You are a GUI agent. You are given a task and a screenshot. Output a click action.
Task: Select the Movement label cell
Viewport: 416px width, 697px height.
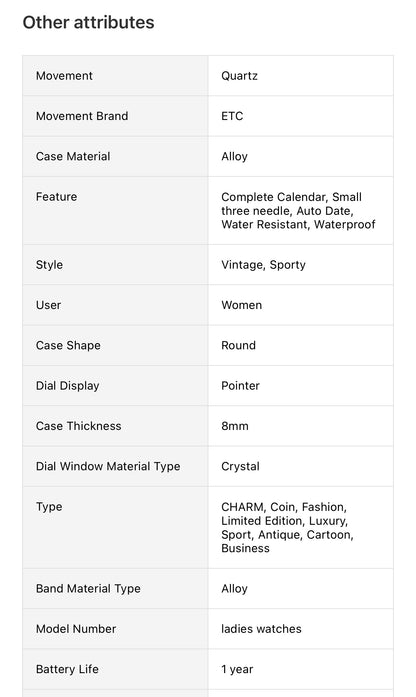pos(116,76)
